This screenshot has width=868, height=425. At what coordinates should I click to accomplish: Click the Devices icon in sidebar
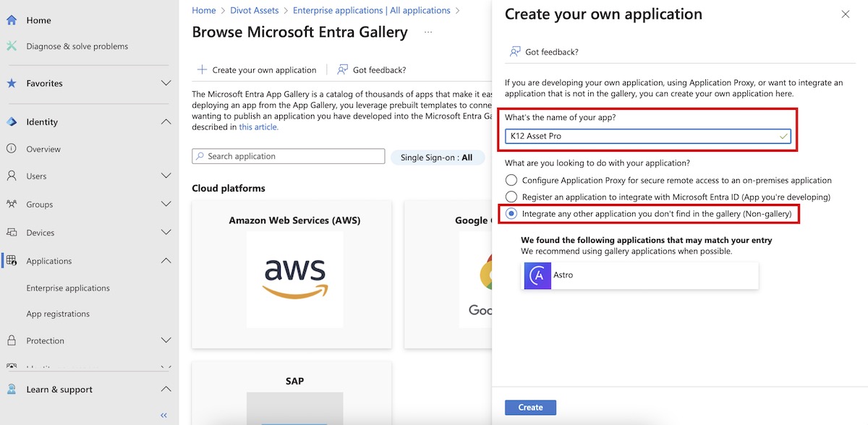point(12,233)
